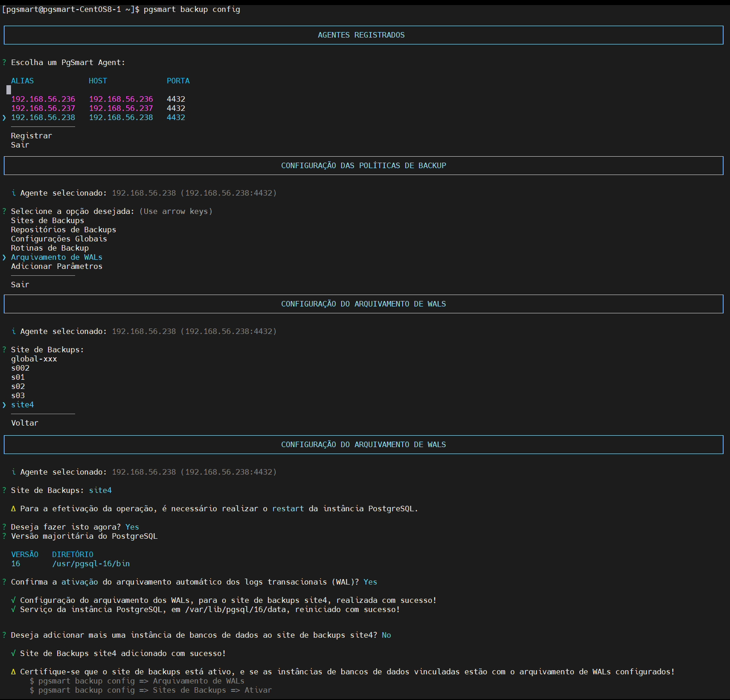Click the blue word restart in warning
The image size is (730, 700).
coord(288,509)
